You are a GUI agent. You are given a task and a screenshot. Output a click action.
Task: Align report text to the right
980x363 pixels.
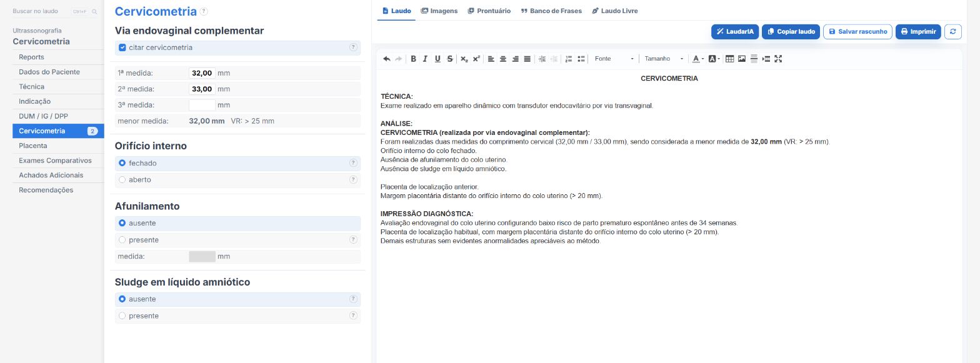(516, 59)
